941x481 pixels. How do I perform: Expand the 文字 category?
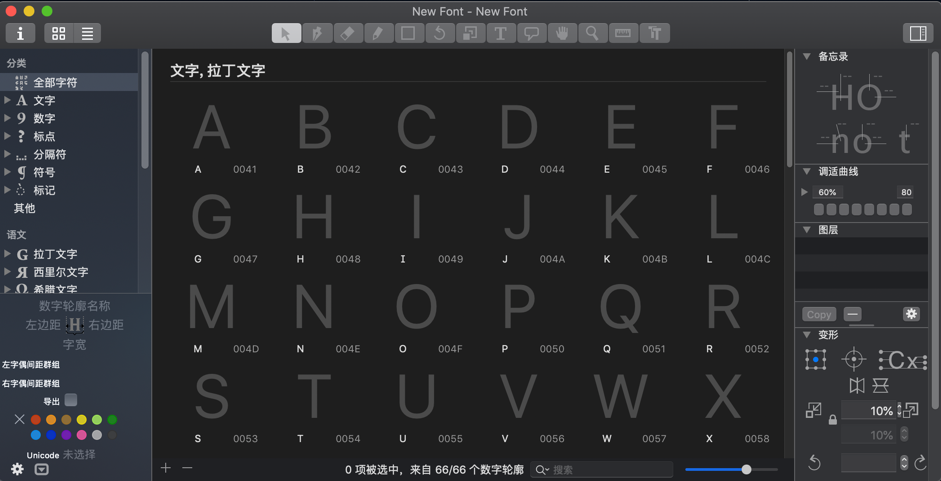tap(7, 100)
